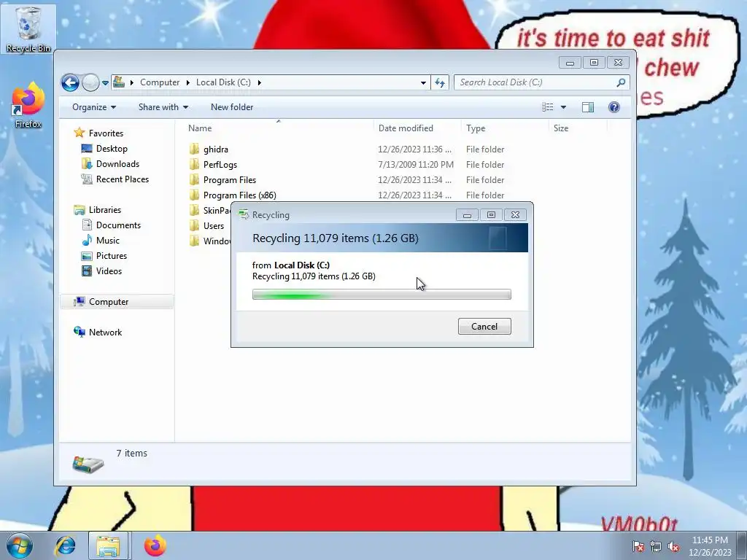Viewport: 747px width, 560px height.
Task: Click New folder button
Action: tap(232, 107)
